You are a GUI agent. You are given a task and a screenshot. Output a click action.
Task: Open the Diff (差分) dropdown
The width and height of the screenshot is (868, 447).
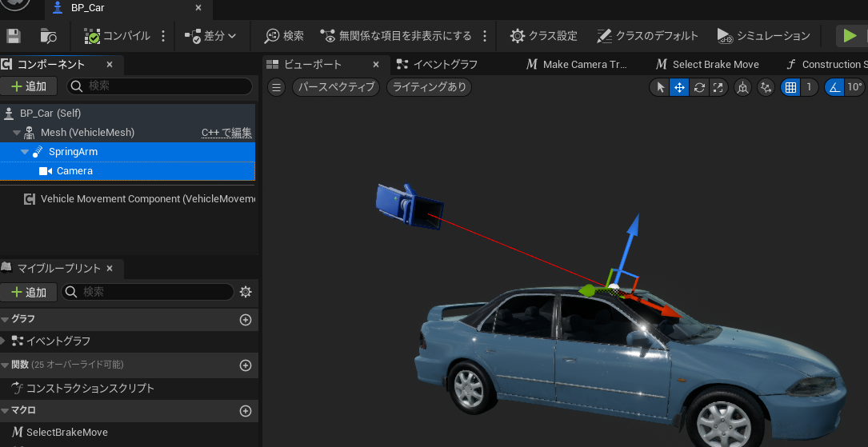(x=210, y=36)
